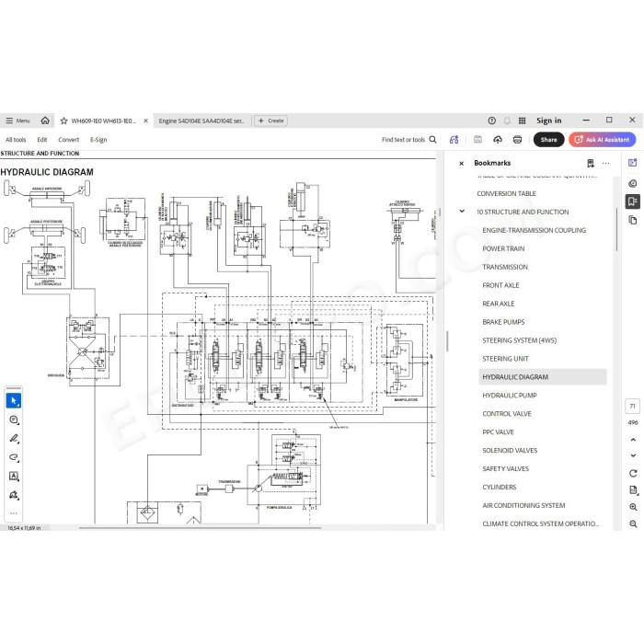Open STEERING SYSTEM (4WS) bookmark
This screenshot has height=644, width=644.
click(519, 340)
